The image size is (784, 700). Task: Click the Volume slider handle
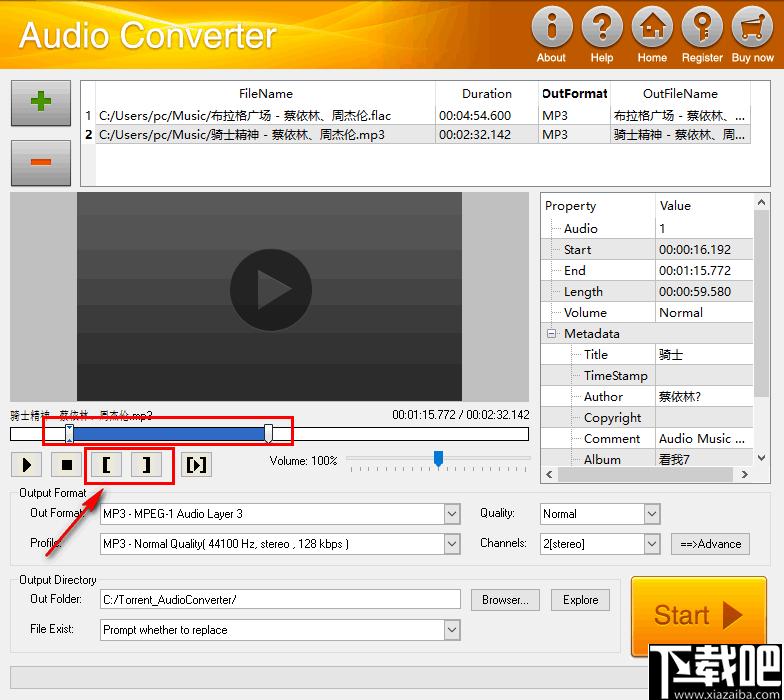[x=438, y=458]
